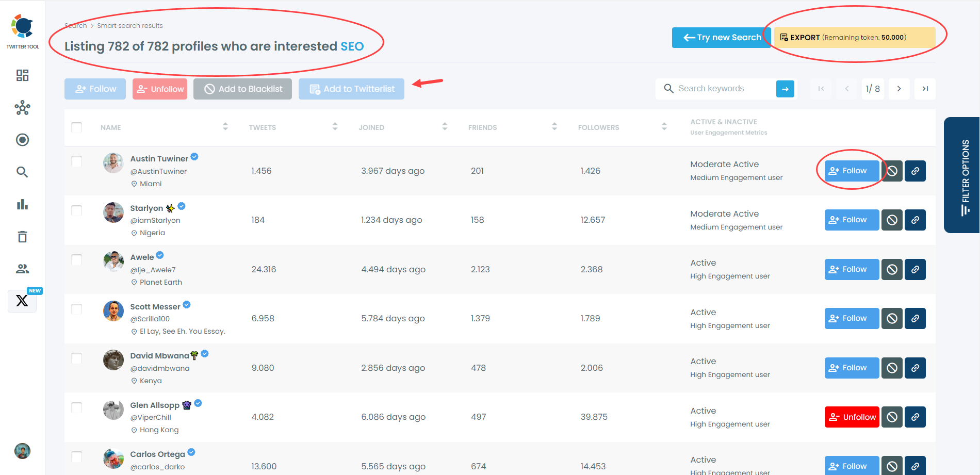Open the users icon in the sidebar
Image resolution: width=980 pixels, height=475 pixels.
pos(22,268)
